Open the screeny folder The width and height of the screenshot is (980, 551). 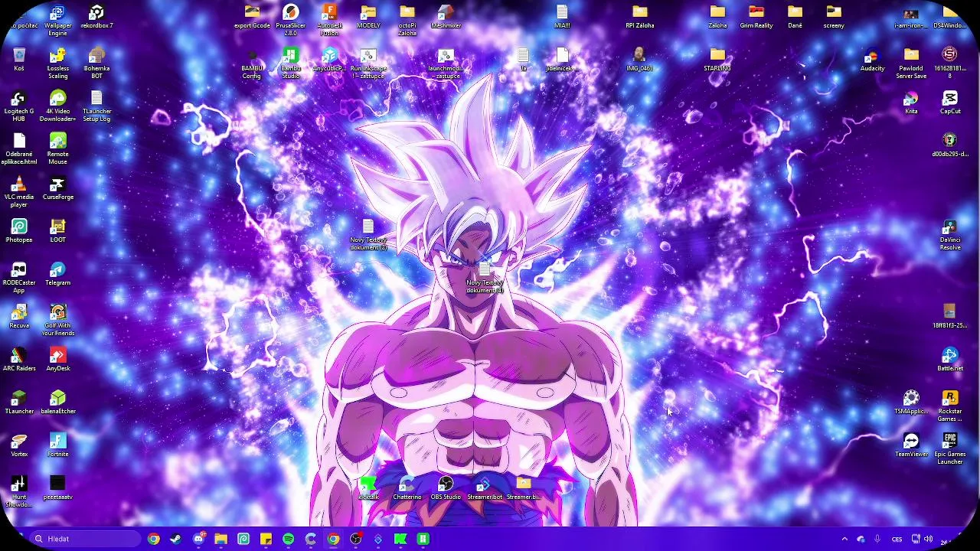coord(834,17)
